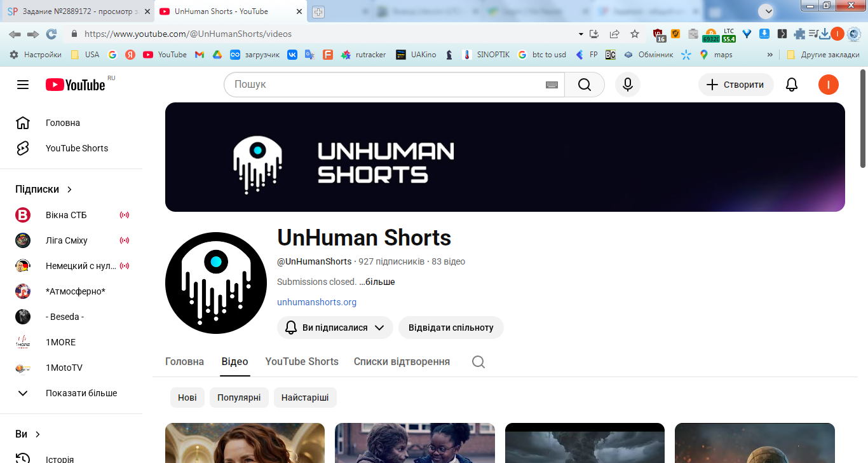Go forward with the browser forward arrow
This screenshot has width=868, height=463.
pyautogui.click(x=33, y=34)
